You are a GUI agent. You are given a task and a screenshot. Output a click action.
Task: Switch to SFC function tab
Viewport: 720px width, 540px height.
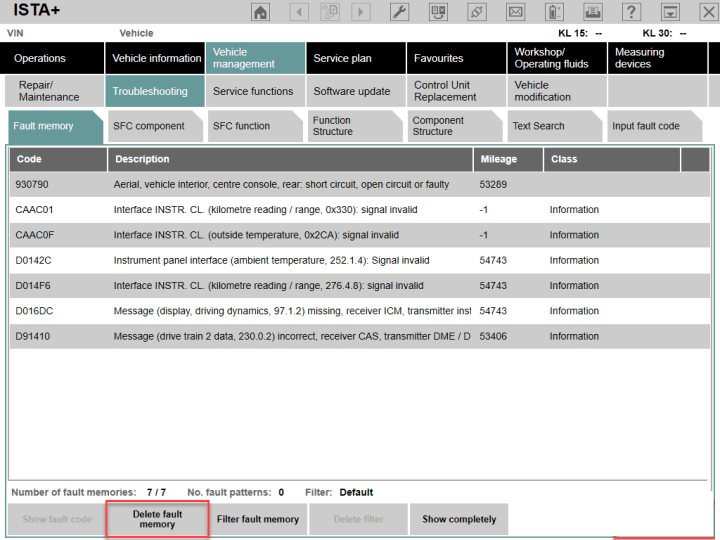255,126
